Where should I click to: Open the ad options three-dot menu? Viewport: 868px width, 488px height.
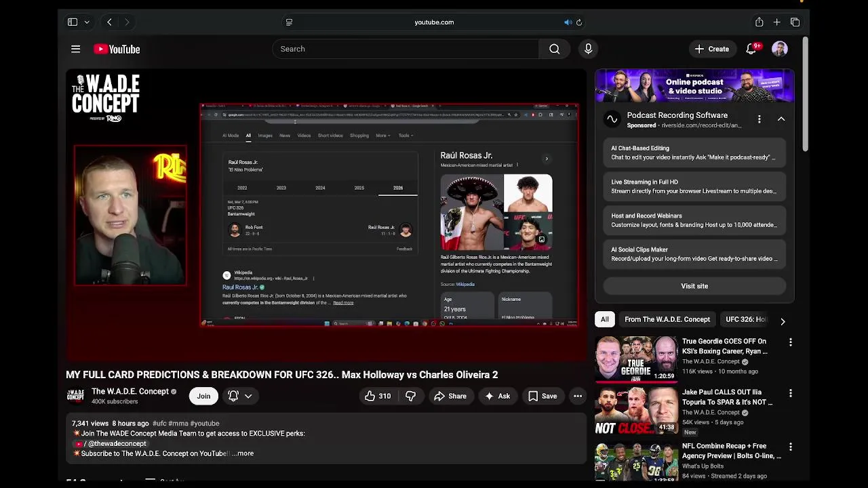[x=759, y=119]
